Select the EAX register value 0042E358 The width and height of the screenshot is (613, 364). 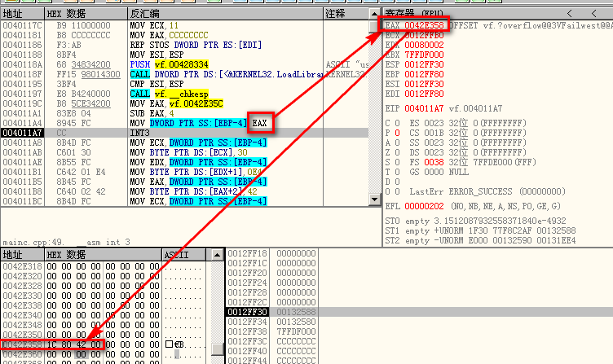tap(422, 25)
